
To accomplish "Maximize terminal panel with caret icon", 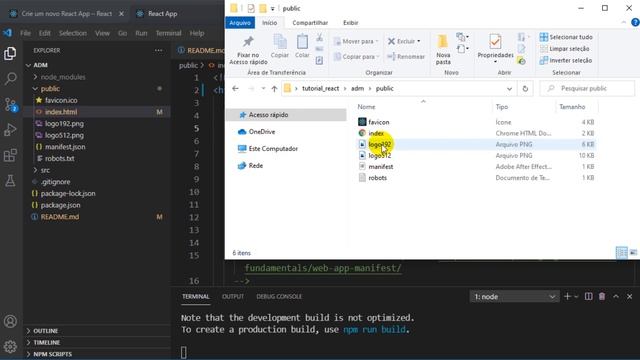I will [x=616, y=296].
